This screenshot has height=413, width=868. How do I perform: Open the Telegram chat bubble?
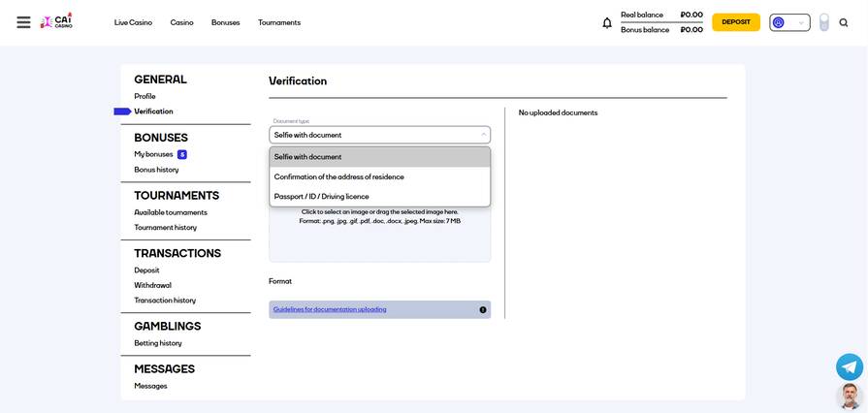[850, 366]
